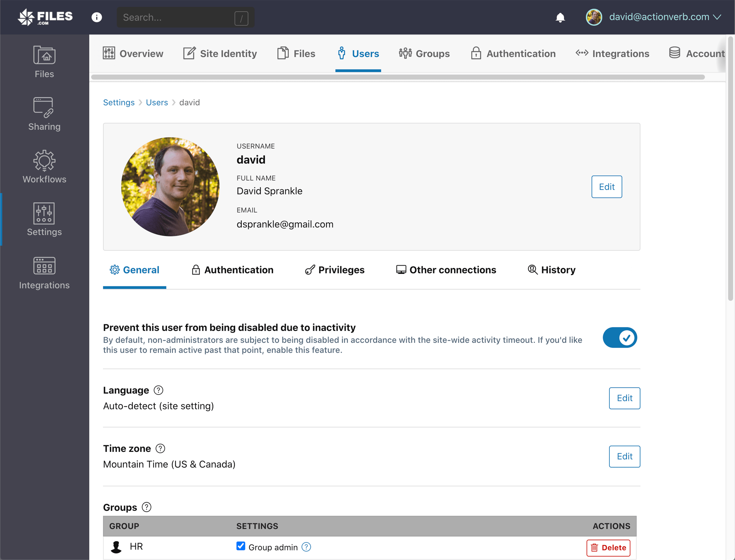Open the Files section in left sidebar
Image resolution: width=735 pixels, height=560 pixels.
tap(44, 62)
